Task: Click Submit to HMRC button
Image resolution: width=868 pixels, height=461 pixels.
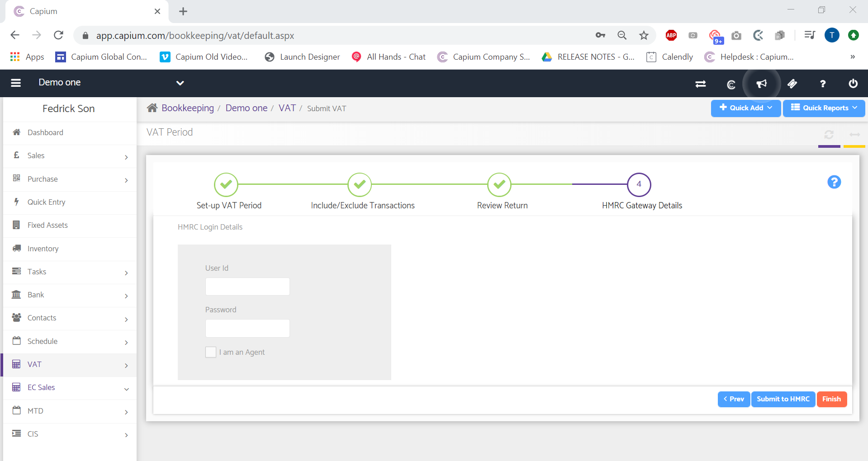Action: (x=783, y=399)
